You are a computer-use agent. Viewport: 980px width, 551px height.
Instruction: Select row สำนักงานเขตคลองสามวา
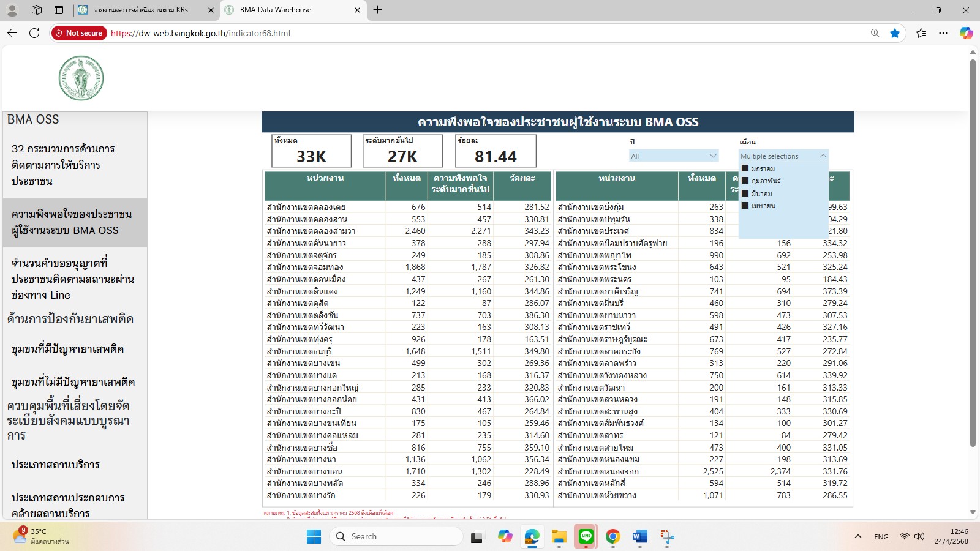tap(409, 231)
